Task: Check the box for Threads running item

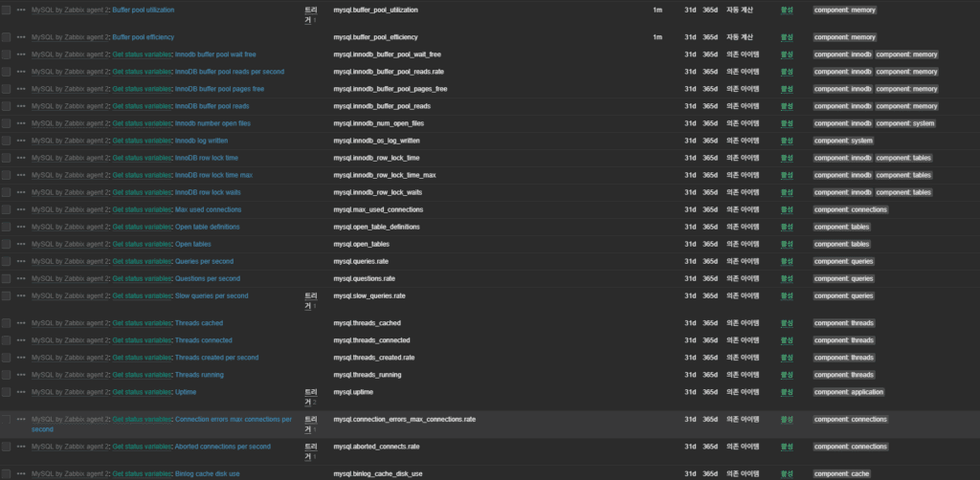Action: [6, 375]
